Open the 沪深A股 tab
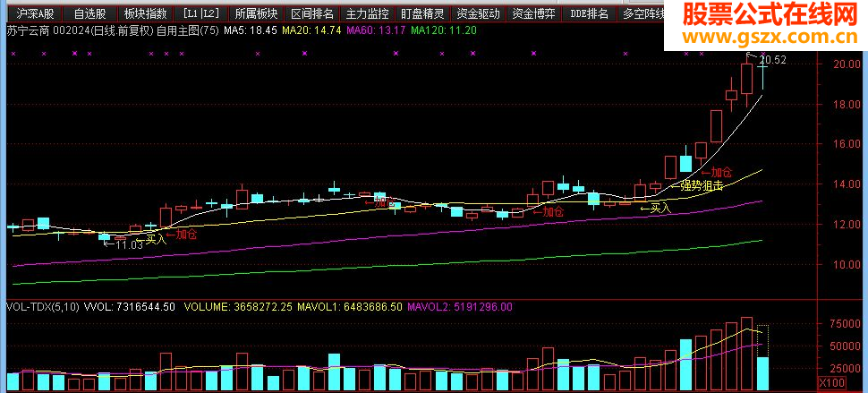The height and width of the screenshot is (393, 868). pos(34,13)
